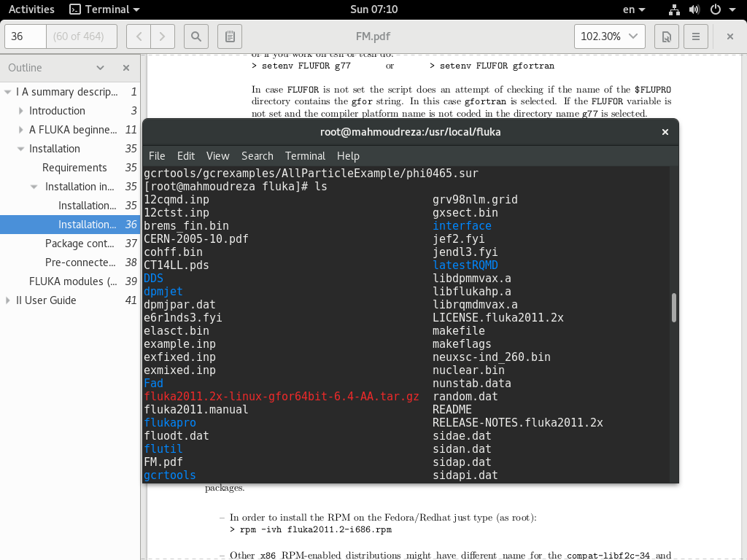This screenshot has width=747, height=560.
Task: Close the terminal window
Action: [x=665, y=132]
